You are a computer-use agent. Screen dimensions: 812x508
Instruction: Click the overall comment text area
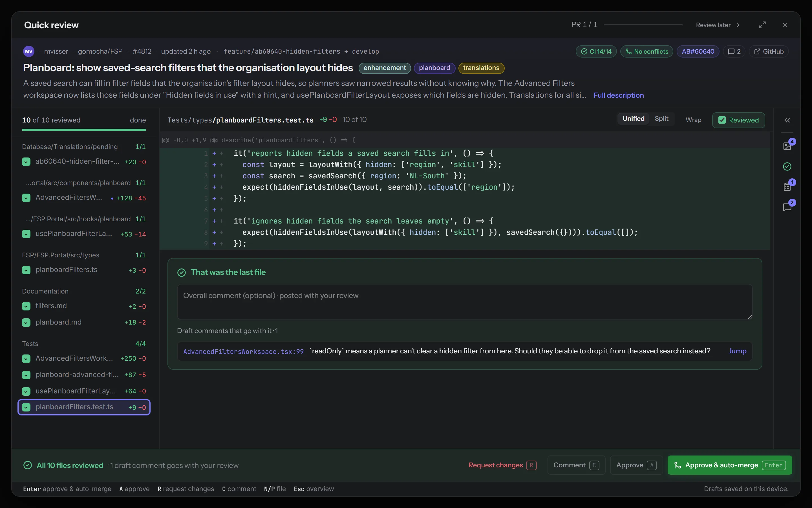(465, 302)
